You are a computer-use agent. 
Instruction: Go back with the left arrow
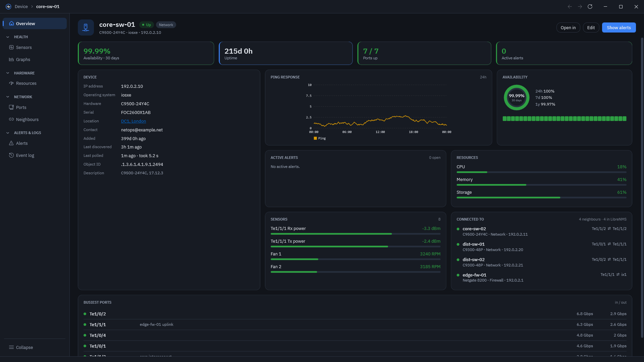[570, 7]
